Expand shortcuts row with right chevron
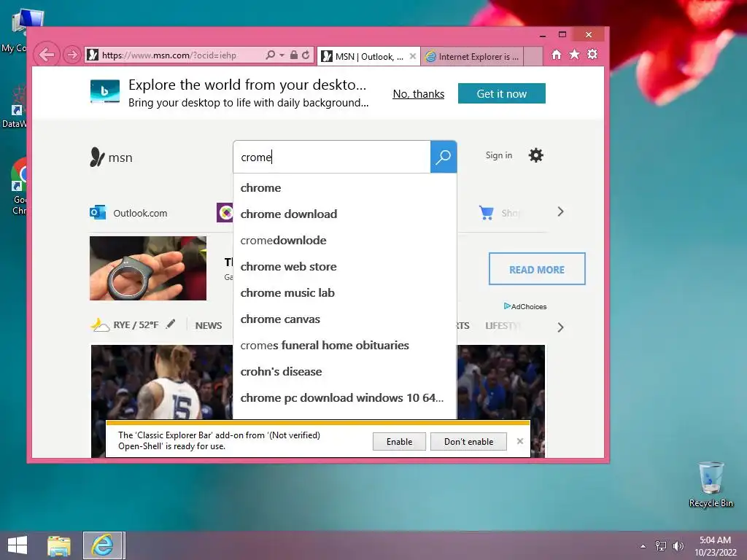 [x=561, y=212]
